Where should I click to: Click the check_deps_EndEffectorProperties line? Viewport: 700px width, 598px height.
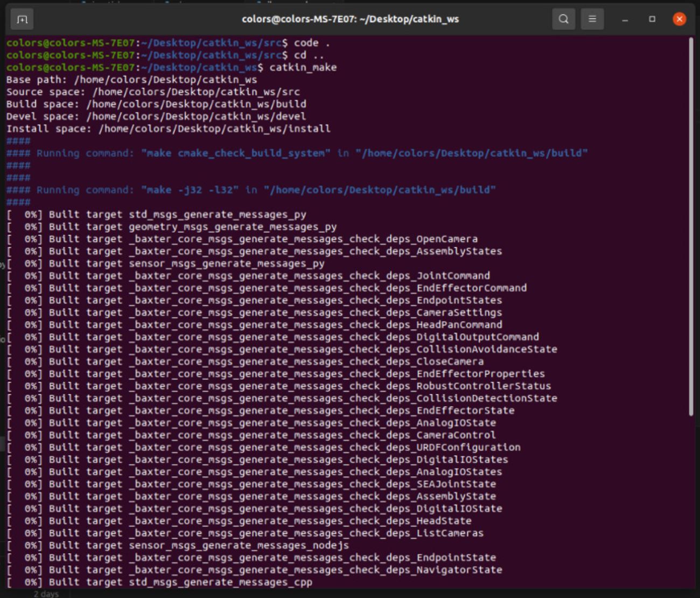[276, 374]
